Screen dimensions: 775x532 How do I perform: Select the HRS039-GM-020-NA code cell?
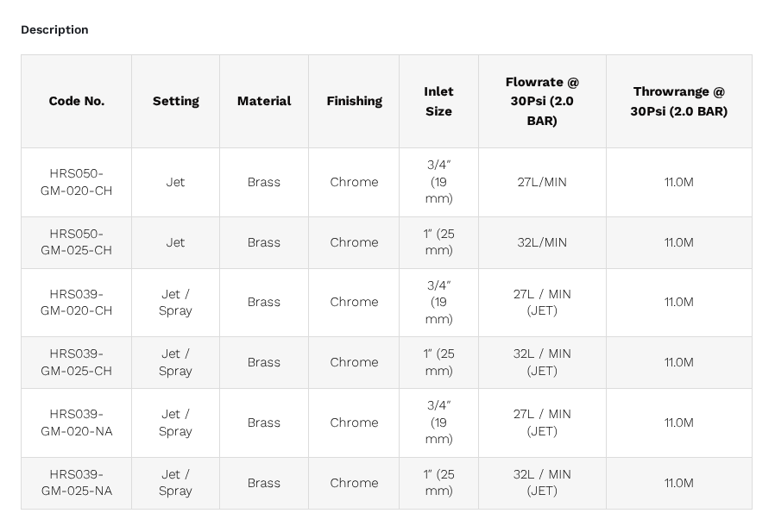(x=77, y=422)
